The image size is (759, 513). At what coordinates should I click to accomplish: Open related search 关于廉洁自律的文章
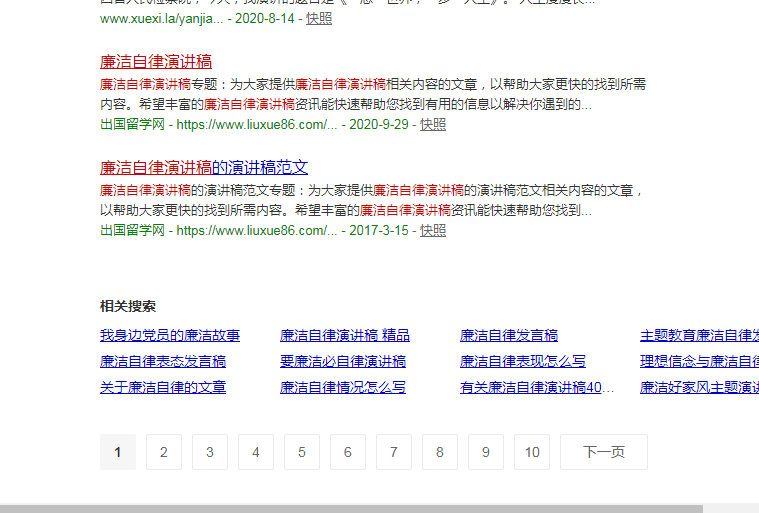click(163, 388)
